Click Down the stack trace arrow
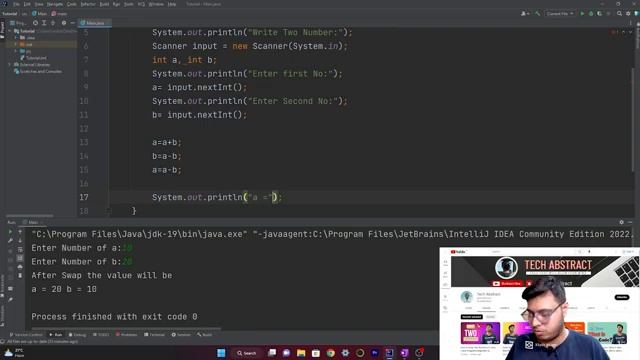This screenshot has width=640, height=360. coord(20,241)
